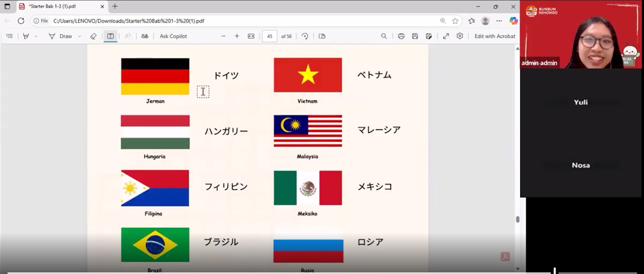Click the Translate icon in toolbar
Viewport: 644px width, 274px height.
click(x=145, y=36)
